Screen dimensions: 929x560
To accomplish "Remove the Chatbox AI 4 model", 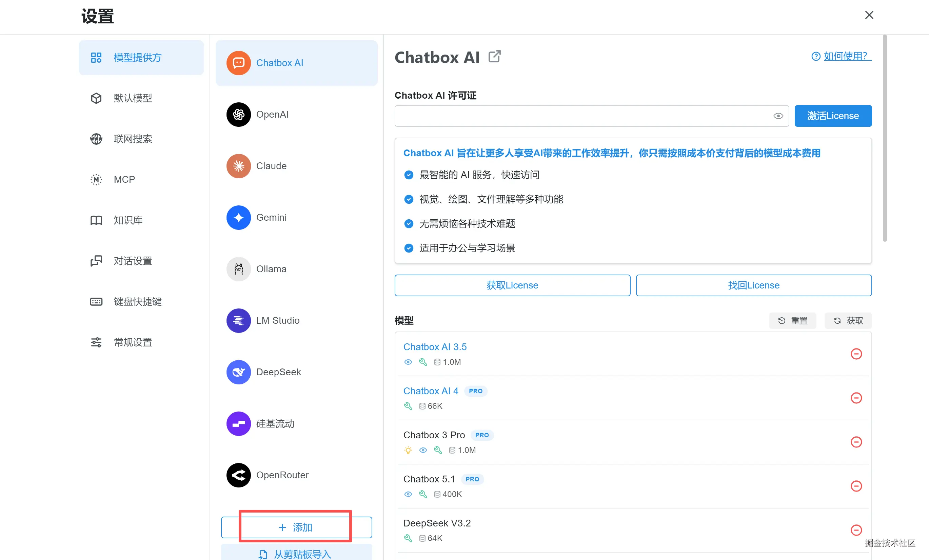I will (856, 398).
